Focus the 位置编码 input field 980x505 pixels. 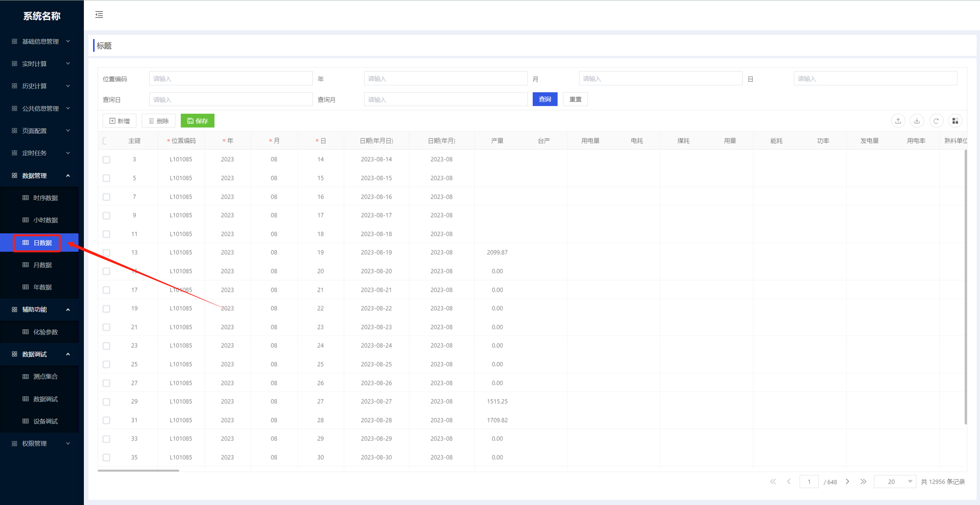click(x=231, y=79)
